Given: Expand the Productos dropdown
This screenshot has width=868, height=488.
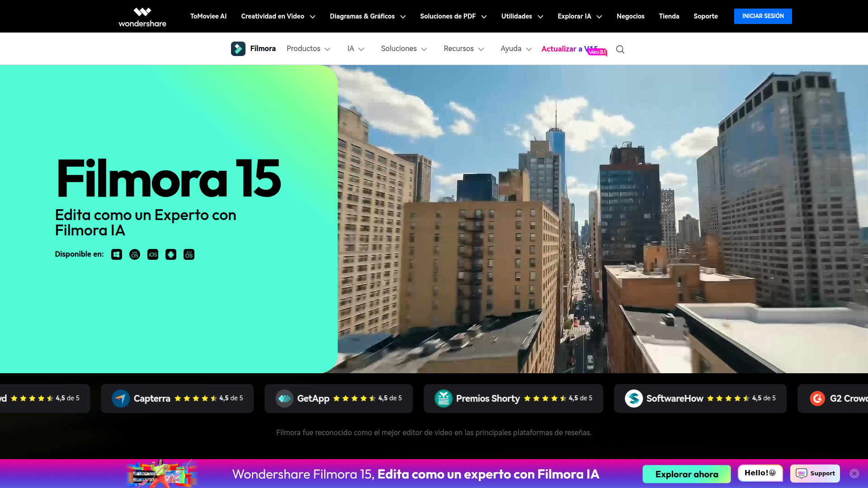Looking at the screenshot, I should pos(308,49).
